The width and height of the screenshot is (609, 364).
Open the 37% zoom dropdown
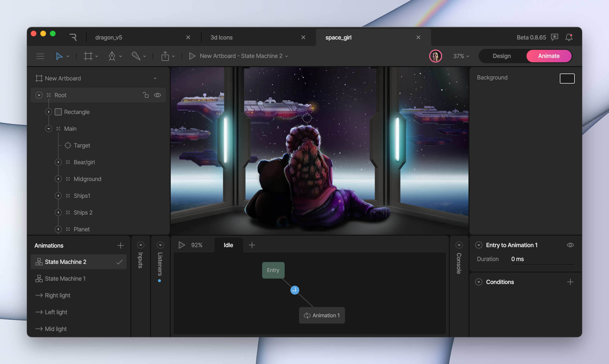click(x=461, y=56)
